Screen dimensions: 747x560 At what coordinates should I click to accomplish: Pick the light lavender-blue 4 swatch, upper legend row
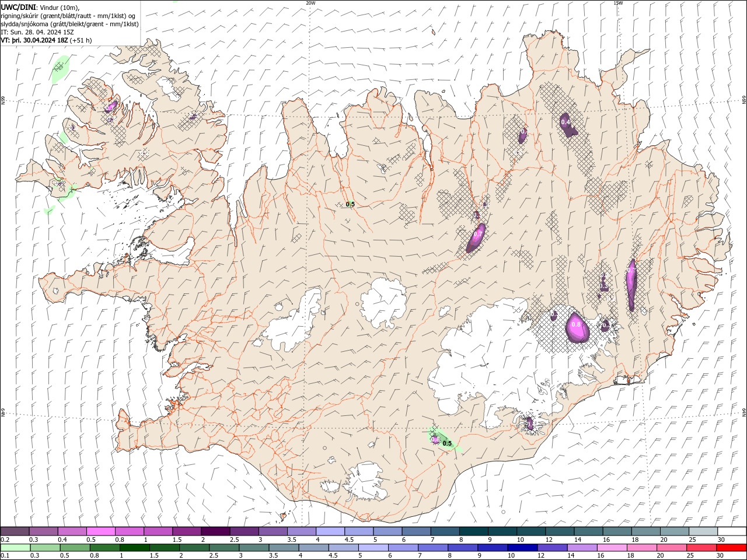(330, 531)
